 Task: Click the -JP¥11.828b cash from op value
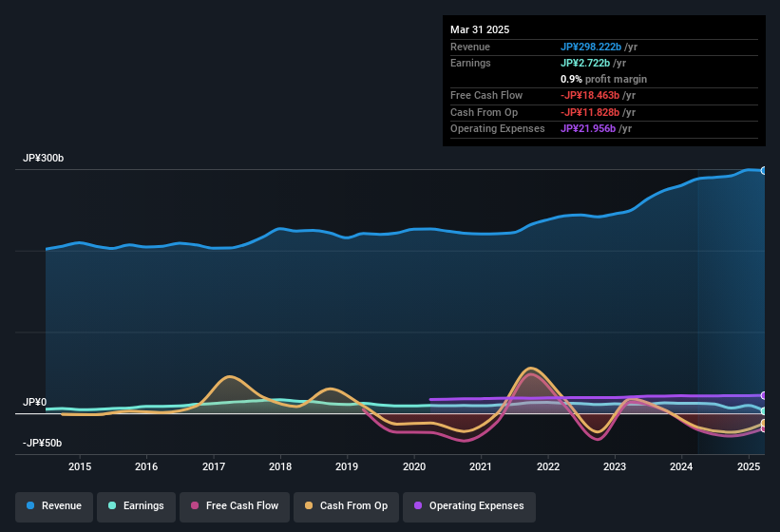(590, 112)
